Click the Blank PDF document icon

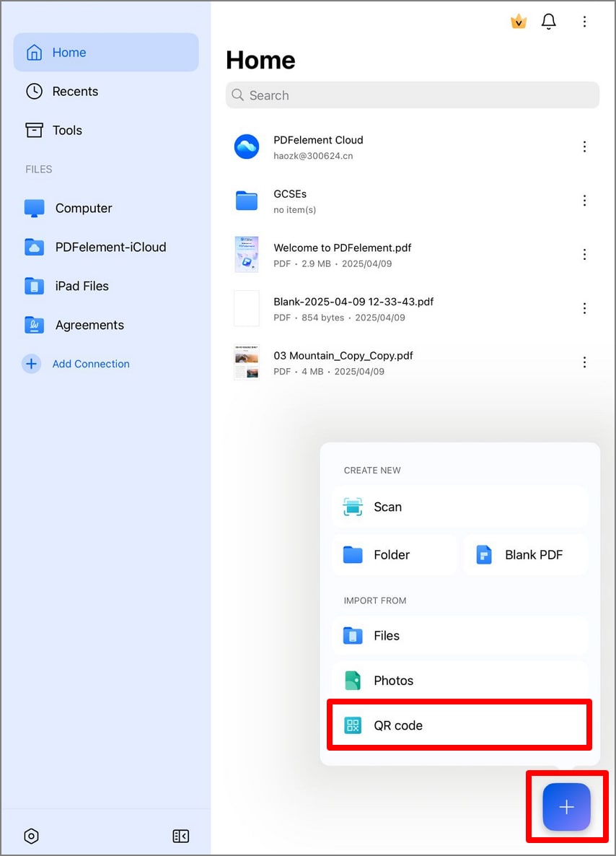point(484,554)
